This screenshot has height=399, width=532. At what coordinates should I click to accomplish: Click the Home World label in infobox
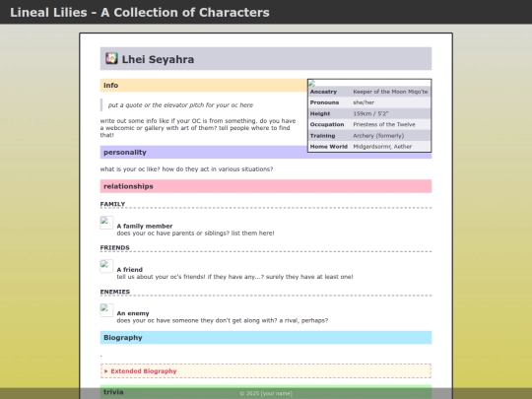(329, 147)
